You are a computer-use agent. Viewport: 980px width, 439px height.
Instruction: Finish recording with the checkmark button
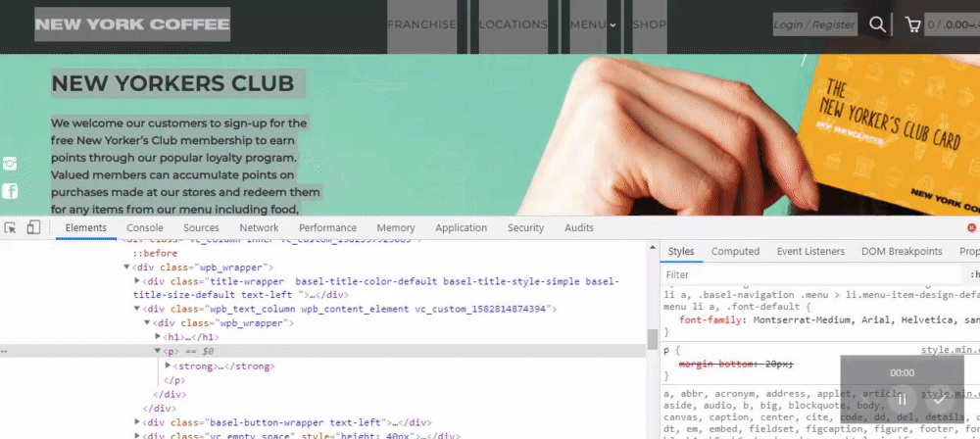pos(940,399)
